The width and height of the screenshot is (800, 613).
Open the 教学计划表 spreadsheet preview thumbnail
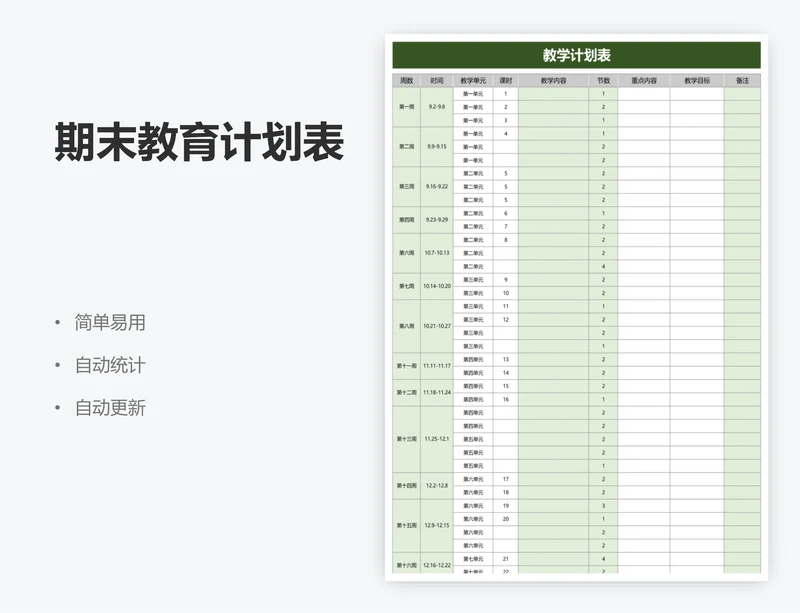click(x=577, y=307)
